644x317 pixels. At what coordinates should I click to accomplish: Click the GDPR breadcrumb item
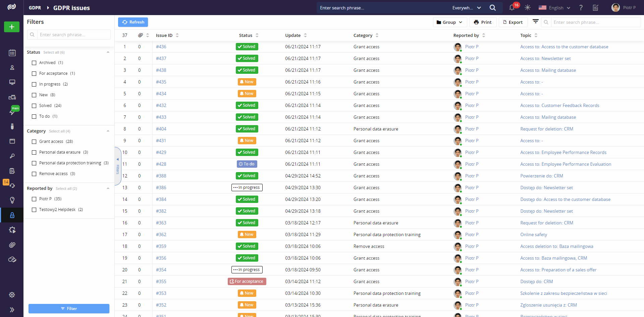pos(35,8)
